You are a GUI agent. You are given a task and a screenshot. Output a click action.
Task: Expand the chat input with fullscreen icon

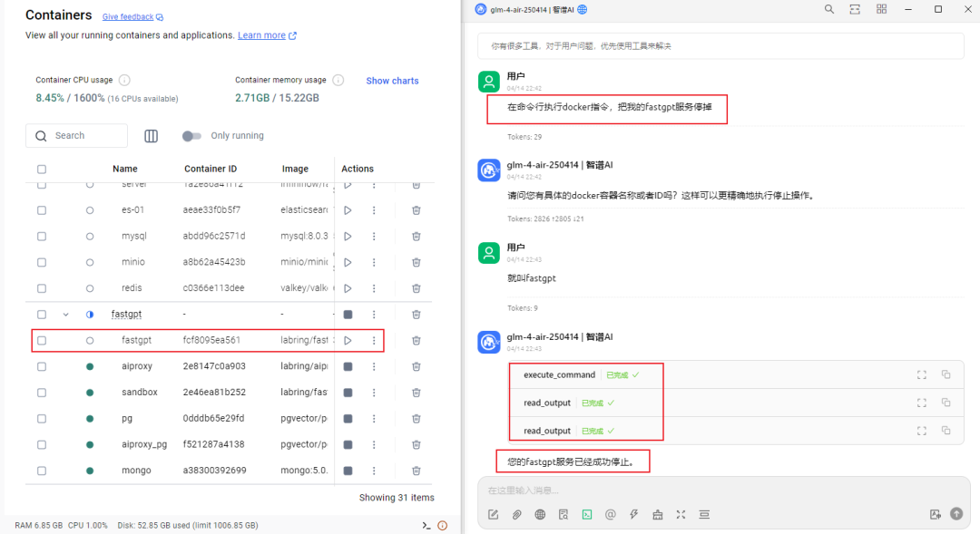tap(681, 515)
